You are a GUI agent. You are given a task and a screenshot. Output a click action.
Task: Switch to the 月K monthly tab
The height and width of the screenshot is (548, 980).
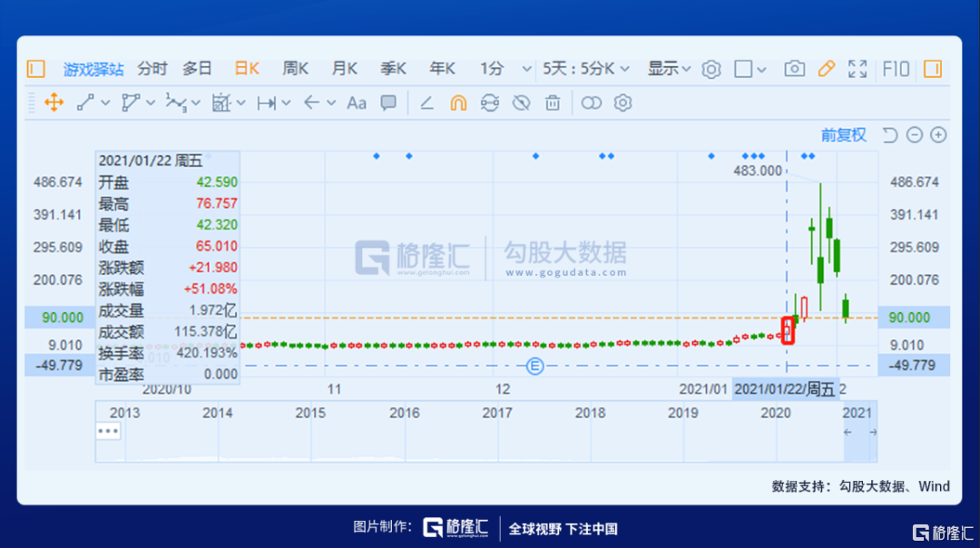coord(344,69)
